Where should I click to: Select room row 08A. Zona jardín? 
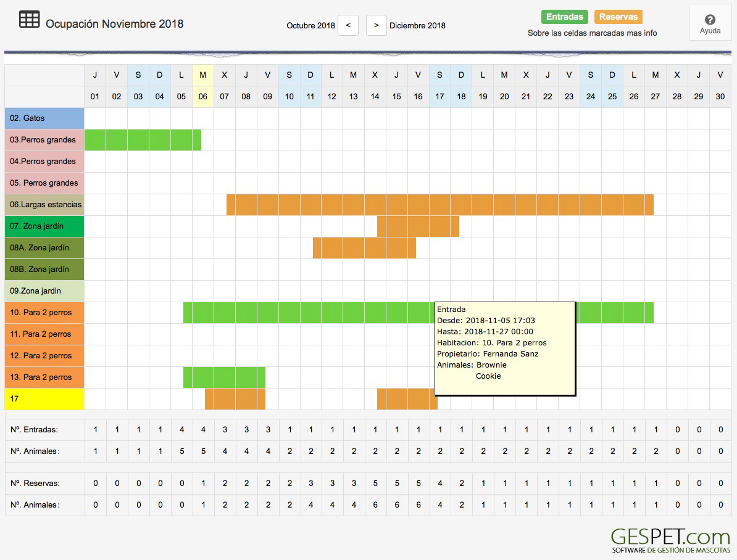point(44,248)
